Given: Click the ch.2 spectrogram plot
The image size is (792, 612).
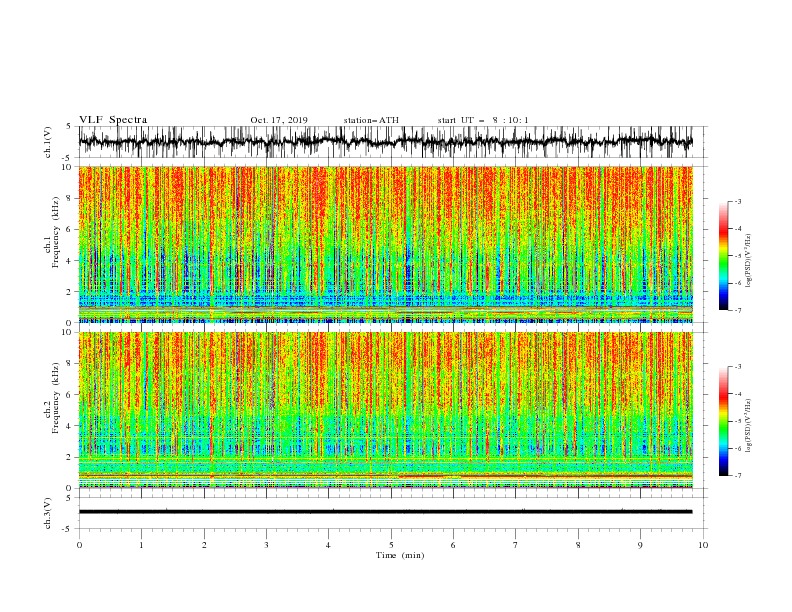Looking at the screenshot, I should (x=386, y=410).
